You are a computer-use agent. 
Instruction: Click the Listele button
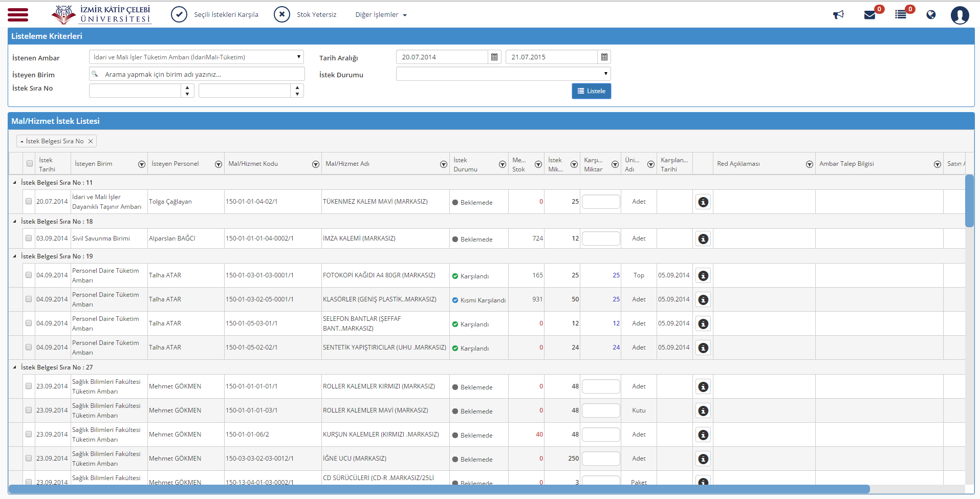pos(591,91)
